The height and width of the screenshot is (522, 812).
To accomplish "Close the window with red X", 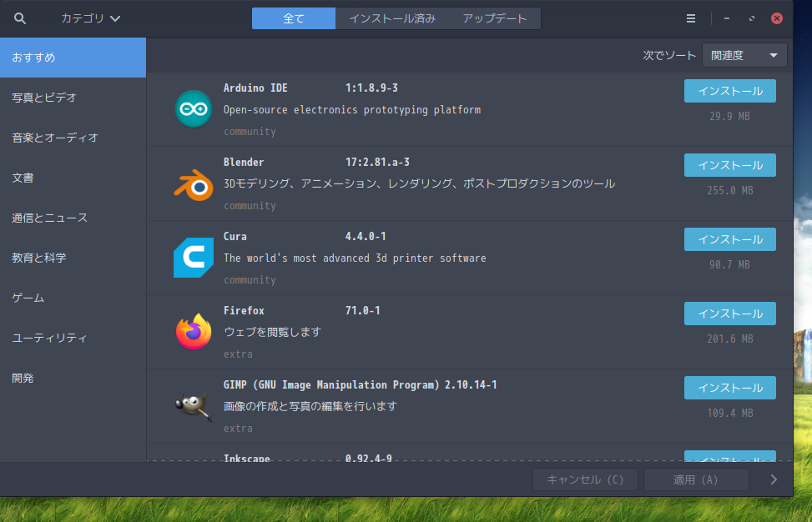I will click(777, 18).
